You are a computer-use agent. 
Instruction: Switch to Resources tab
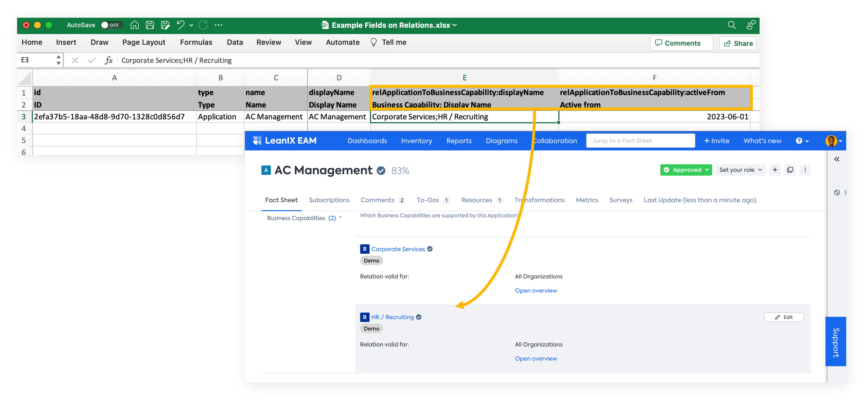[482, 200]
